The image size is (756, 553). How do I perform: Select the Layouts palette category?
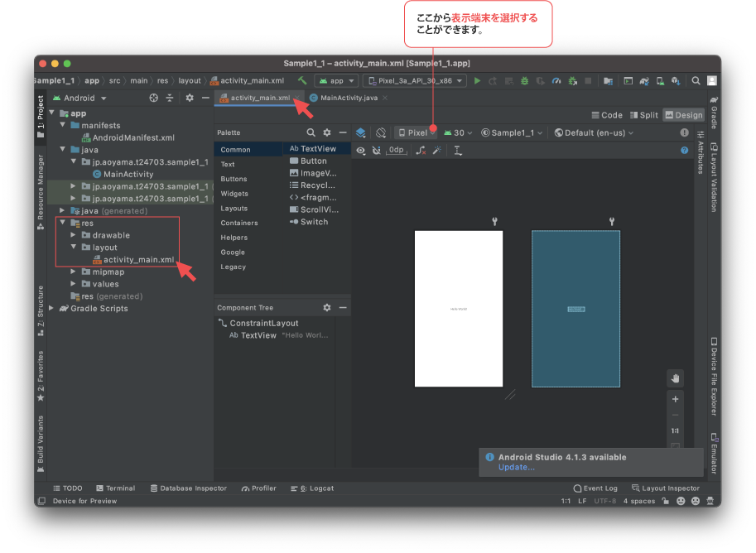pyautogui.click(x=234, y=209)
